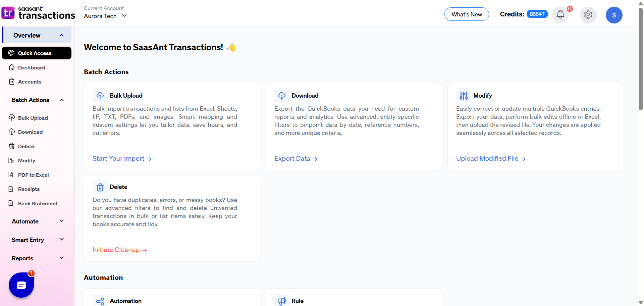Click the page vertical scrollbar thumb

[641, 59]
